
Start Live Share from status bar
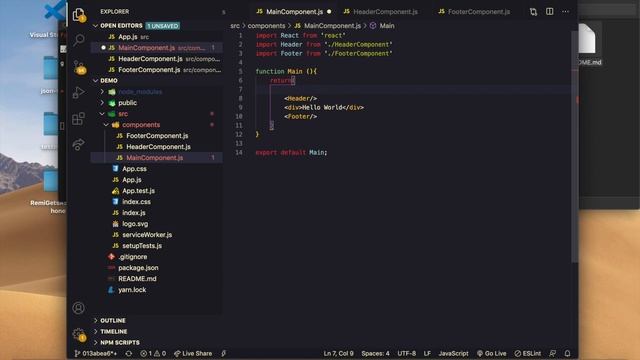[193, 353]
